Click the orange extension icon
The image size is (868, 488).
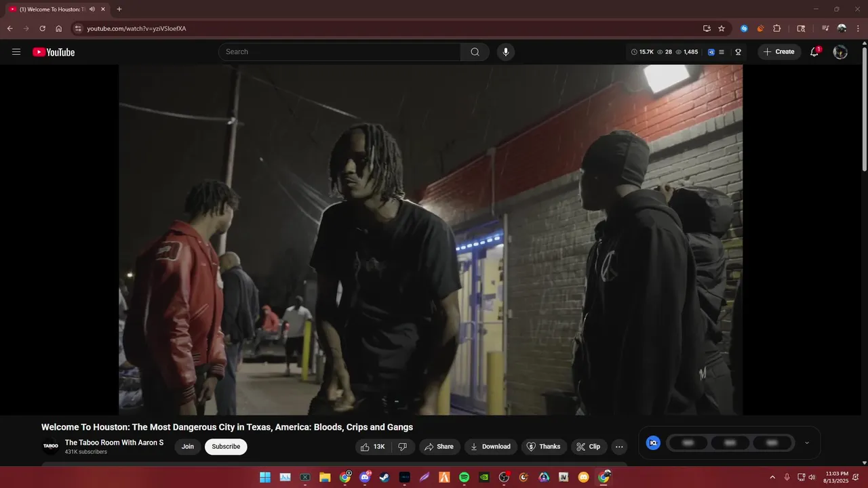pyautogui.click(x=760, y=28)
